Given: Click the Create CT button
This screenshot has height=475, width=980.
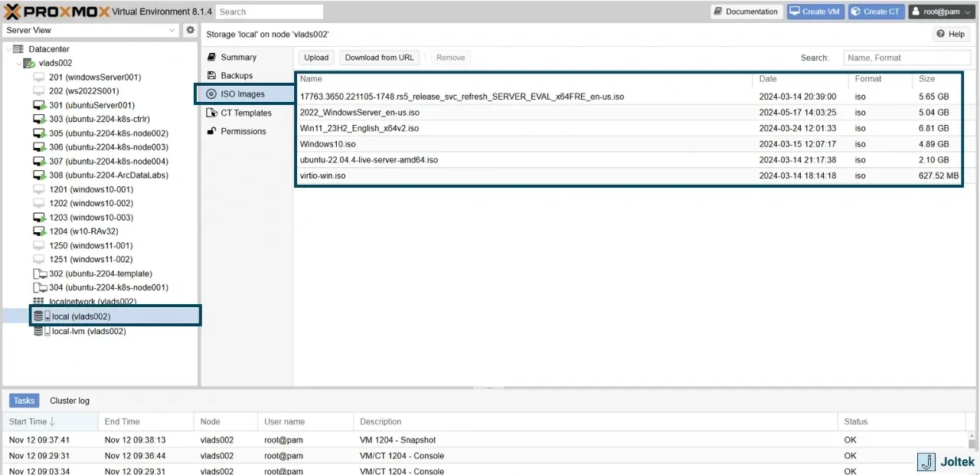Looking at the screenshot, I should (x=876, y=11).
